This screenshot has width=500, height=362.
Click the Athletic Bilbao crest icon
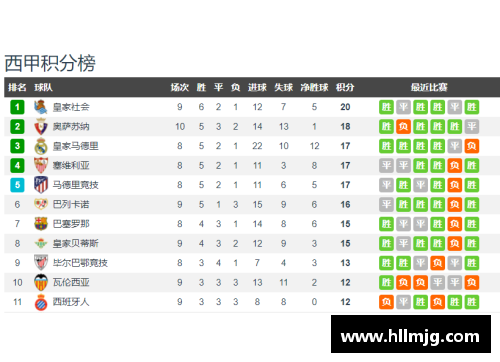[41, 263]
